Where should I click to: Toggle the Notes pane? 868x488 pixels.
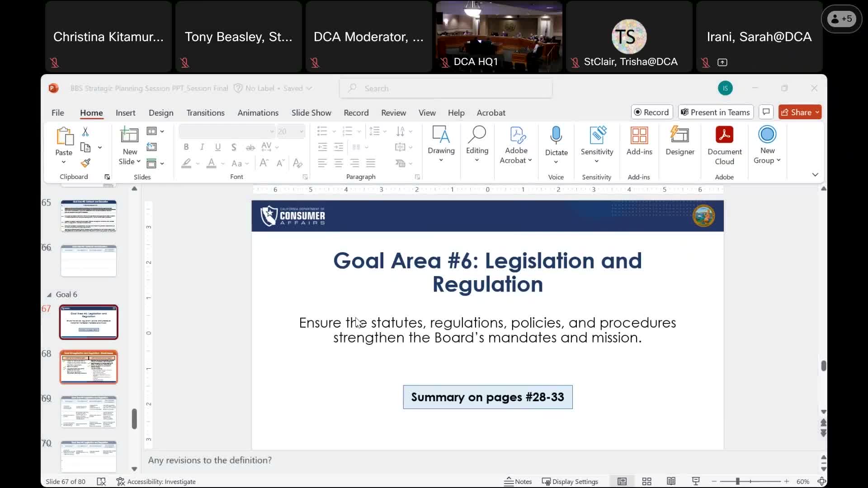[x=518, y=481]
